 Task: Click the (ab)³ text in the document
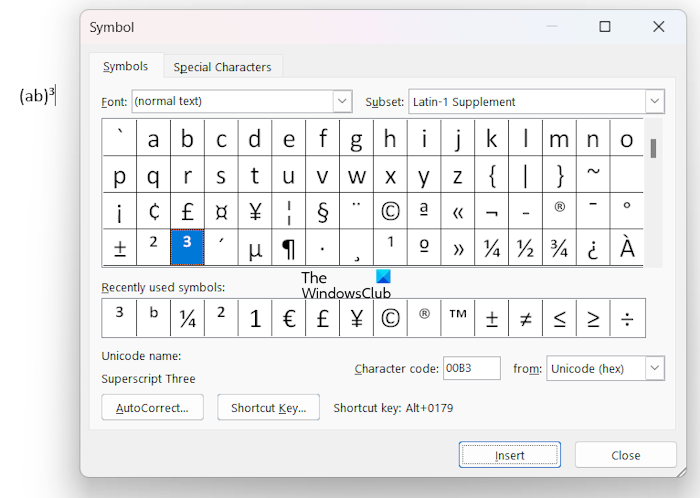coord(37,95)
